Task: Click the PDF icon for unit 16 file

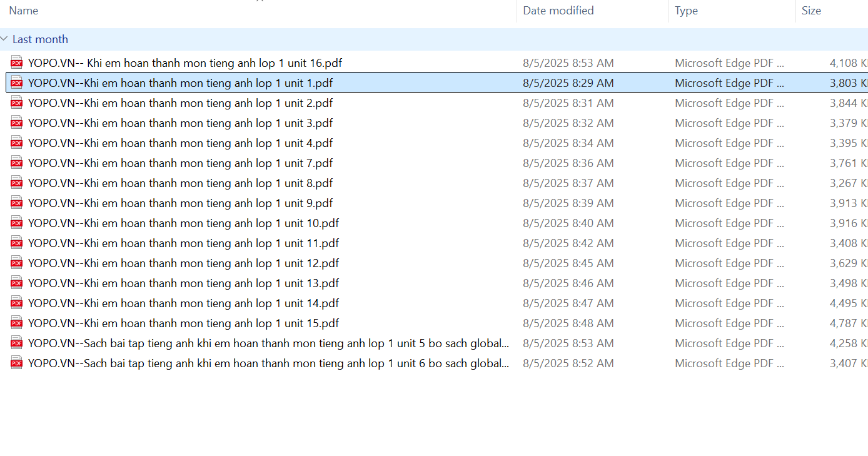Action: click(17, 63)
